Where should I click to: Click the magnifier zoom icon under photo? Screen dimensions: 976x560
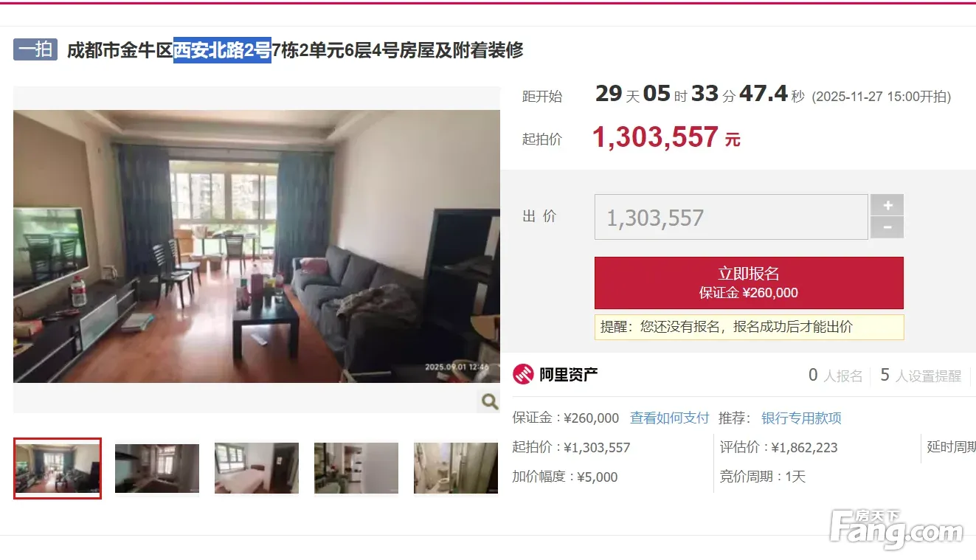point(489,401)
